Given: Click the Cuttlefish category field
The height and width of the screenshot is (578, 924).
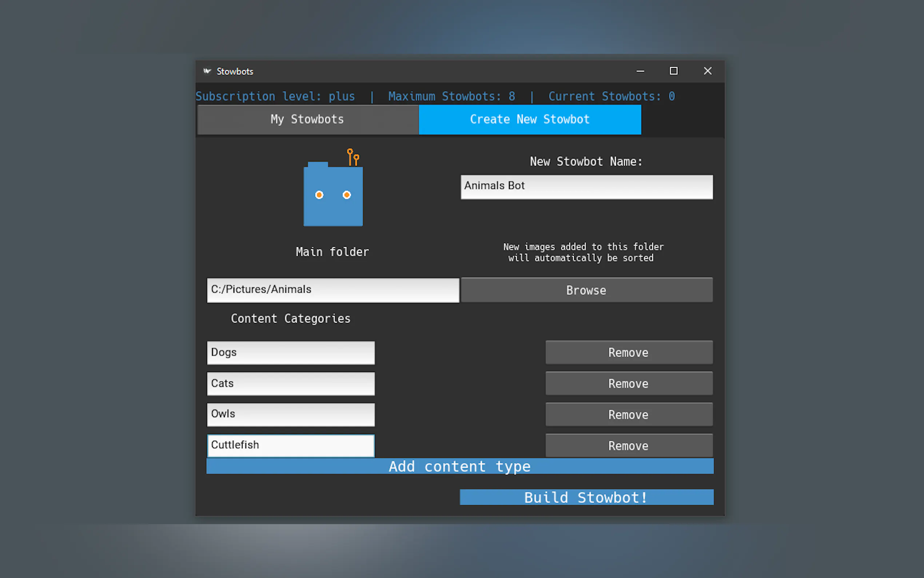Looking at the screenshot, I should click(290, 446).
